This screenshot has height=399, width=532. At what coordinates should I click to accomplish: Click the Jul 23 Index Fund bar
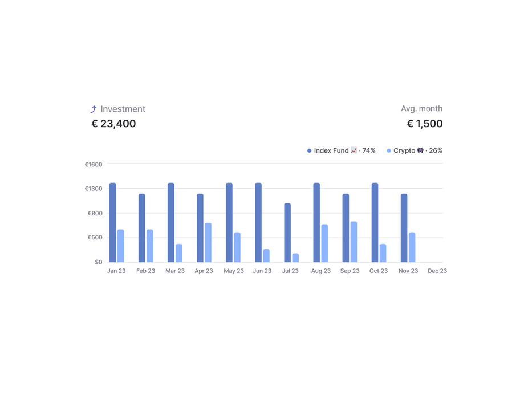[287, 233]
